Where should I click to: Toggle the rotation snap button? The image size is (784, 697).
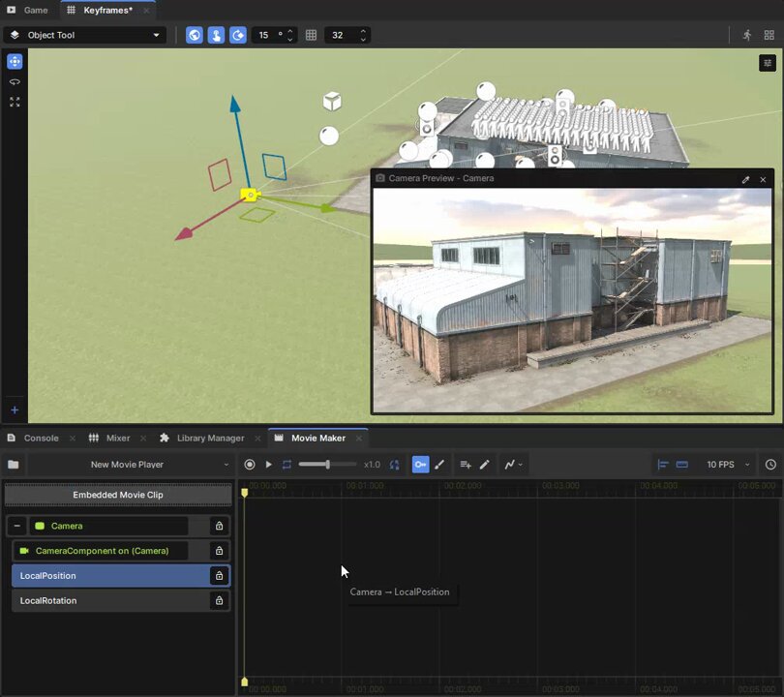(x=238, y=35)
